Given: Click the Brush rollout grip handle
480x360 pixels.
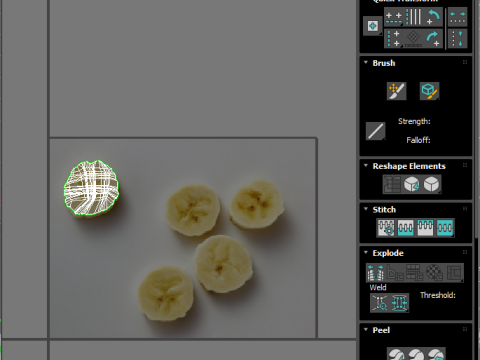Looking at the screenshot, I should coord(465,62).
